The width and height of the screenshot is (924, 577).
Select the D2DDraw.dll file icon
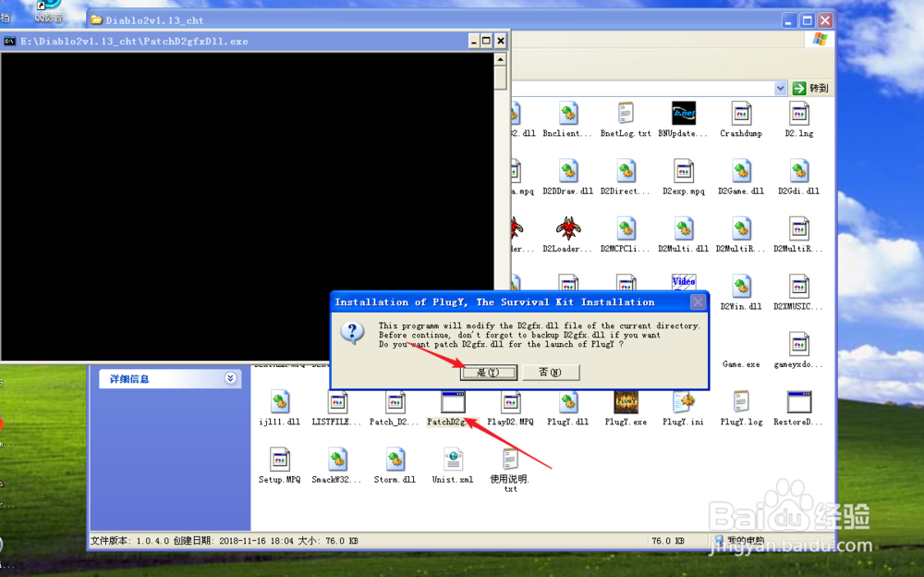568,171
